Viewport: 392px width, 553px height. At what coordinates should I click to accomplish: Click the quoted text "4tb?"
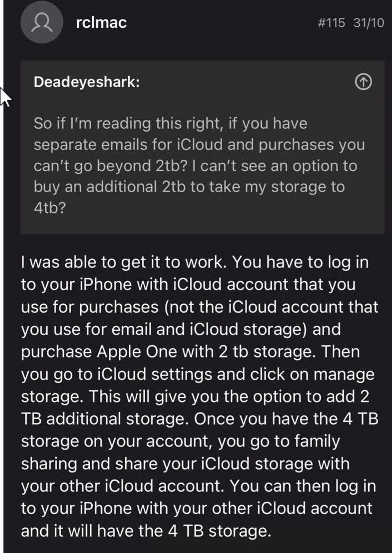point(50,207)
